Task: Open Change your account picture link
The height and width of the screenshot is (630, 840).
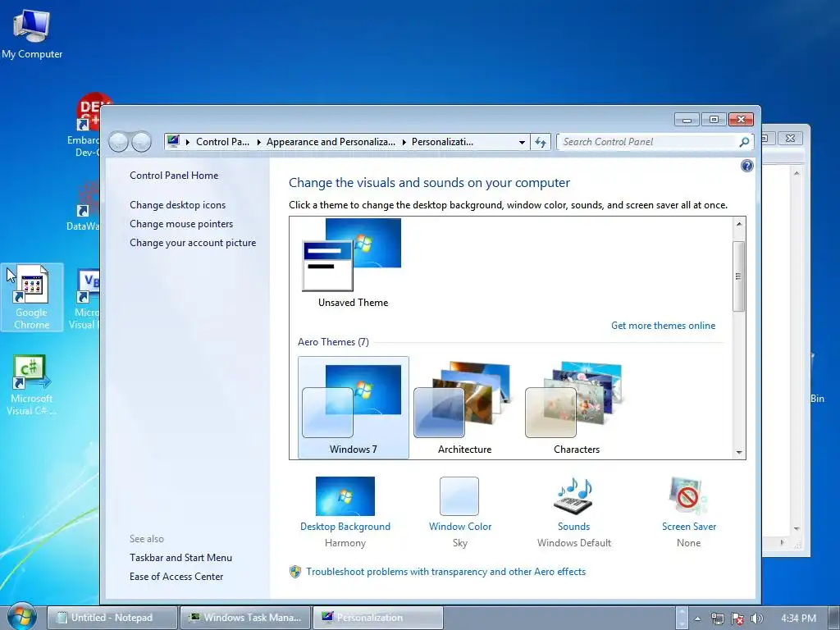Action: point(193,243)
